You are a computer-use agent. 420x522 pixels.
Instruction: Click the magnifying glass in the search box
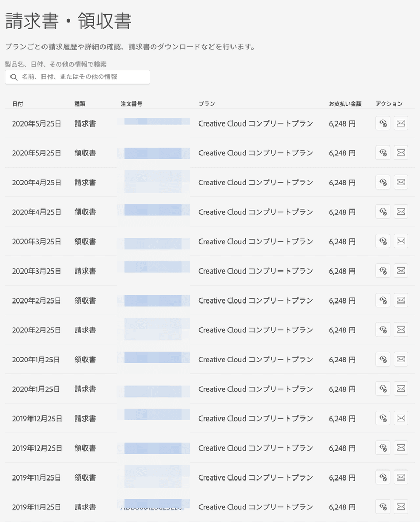pos(14,77)
